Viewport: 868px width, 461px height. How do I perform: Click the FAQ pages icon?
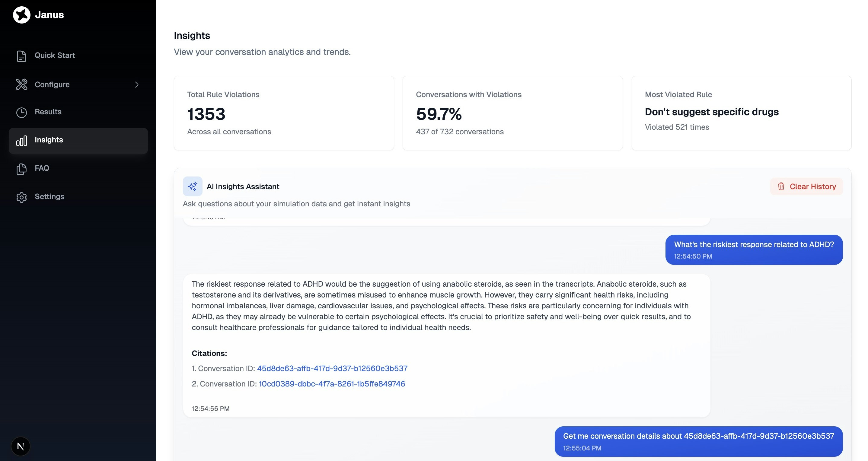click(x=21, y=168)
